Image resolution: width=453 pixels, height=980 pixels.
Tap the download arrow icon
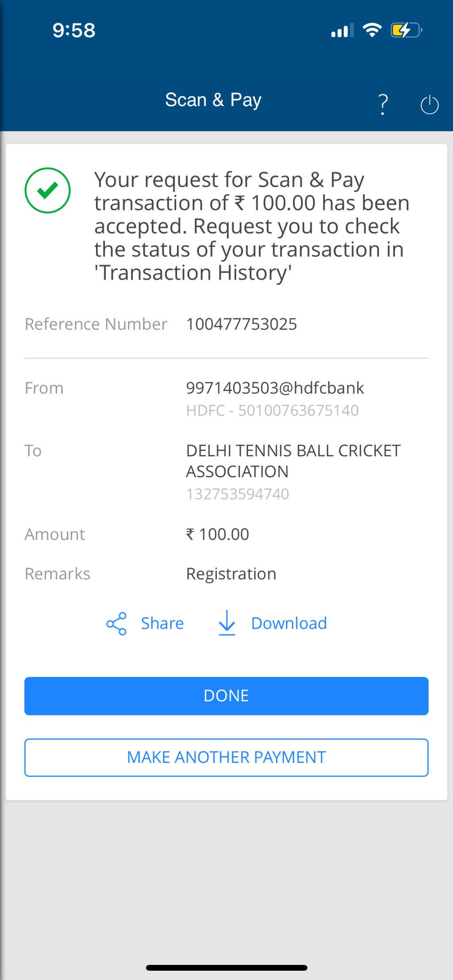point(227,623)
